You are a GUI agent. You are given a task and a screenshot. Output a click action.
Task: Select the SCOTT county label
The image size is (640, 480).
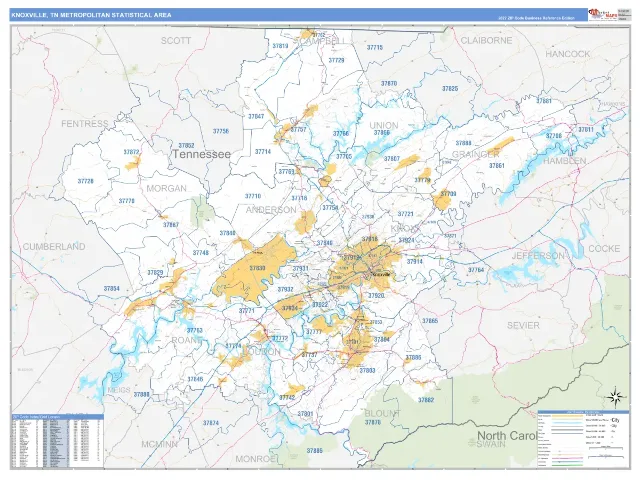[176, 41]
